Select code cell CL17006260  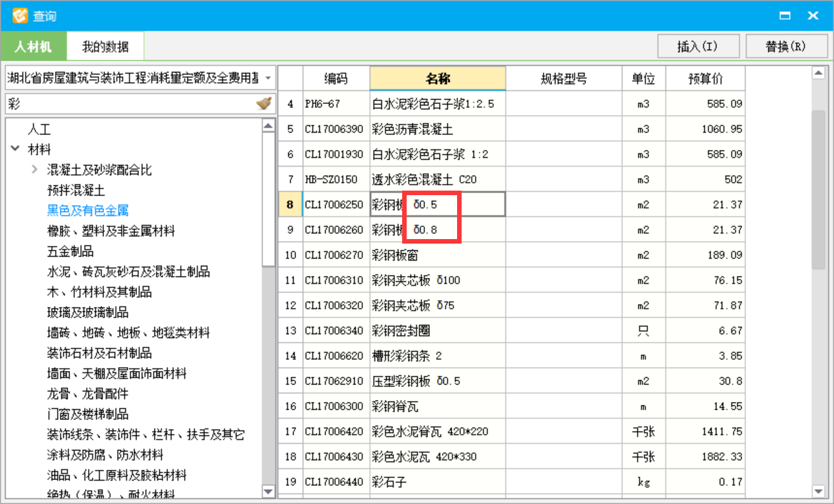[336, 230]
